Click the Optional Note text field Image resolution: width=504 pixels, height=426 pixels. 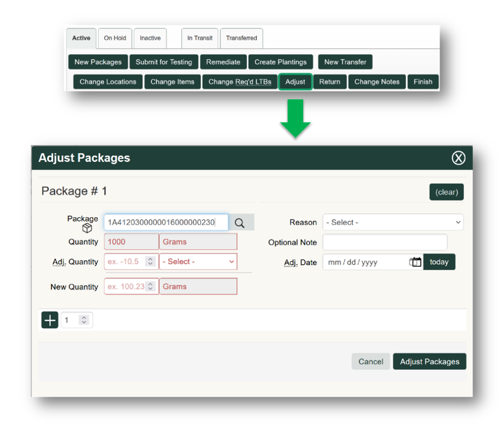tap(384, 242)
